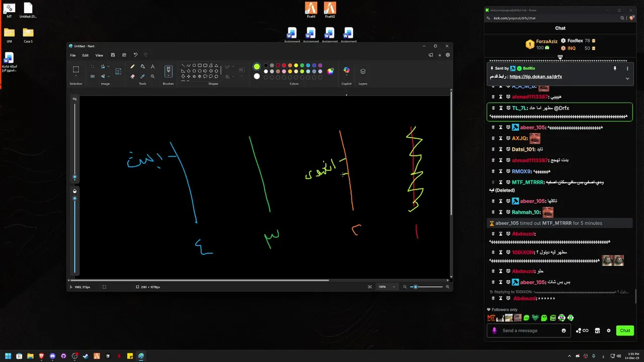Undo the last Paint action

tap(135, 55)
